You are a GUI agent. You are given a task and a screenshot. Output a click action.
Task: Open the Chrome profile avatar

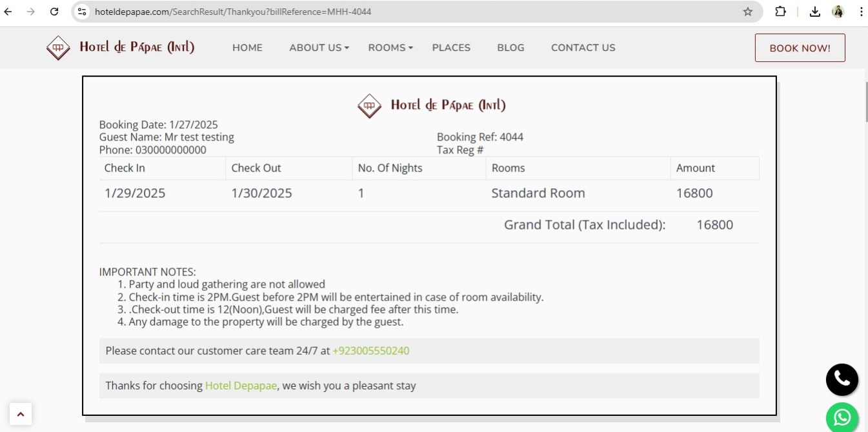point(838,12)
